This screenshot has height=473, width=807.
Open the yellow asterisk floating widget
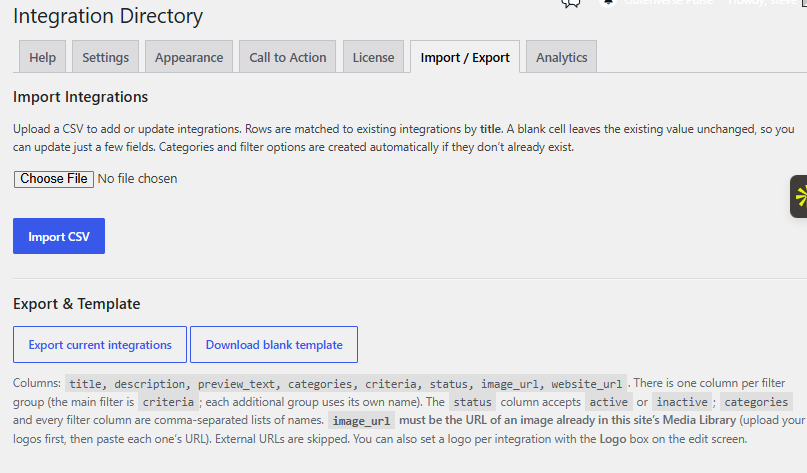tap(799, 197)
